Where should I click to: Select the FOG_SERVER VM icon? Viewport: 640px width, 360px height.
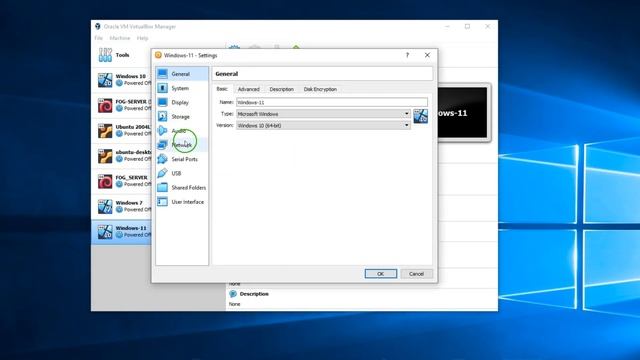pyautogui.click(x=105, y=181)
